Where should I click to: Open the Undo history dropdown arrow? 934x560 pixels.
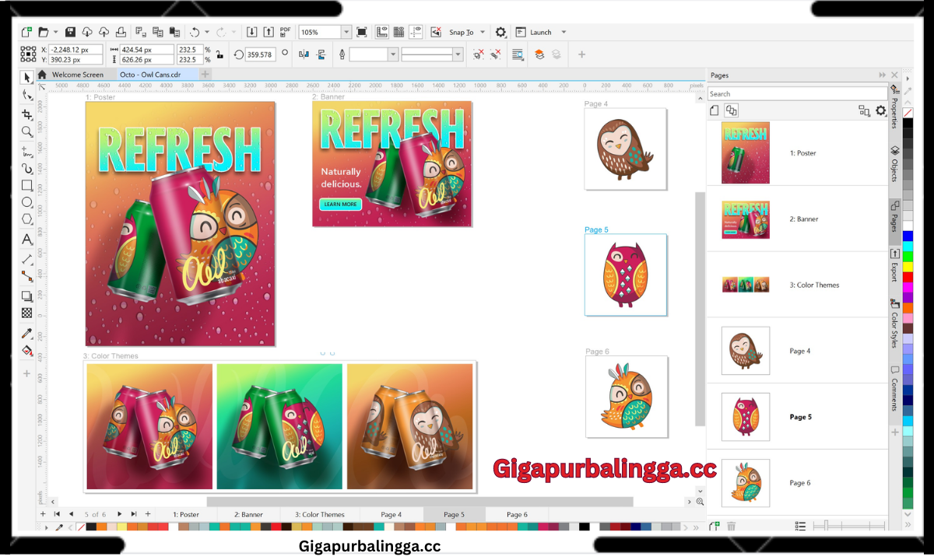point(208,32)
